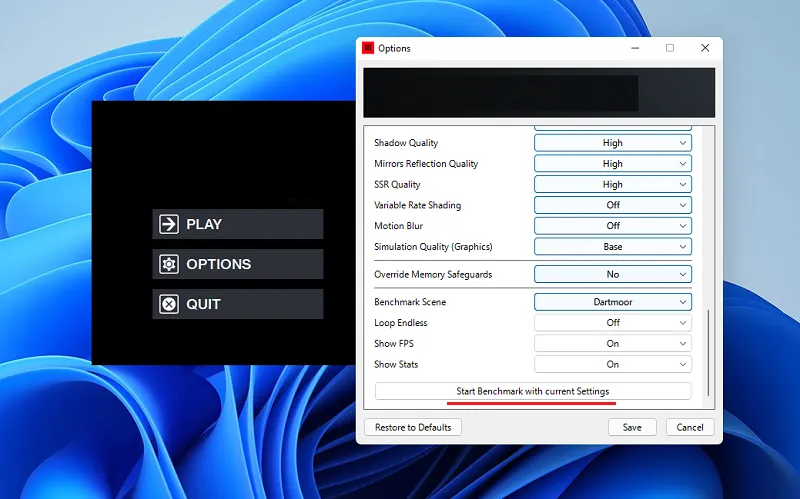
Task: Choose a different Benchmark Scene
Action: [613, 302]
